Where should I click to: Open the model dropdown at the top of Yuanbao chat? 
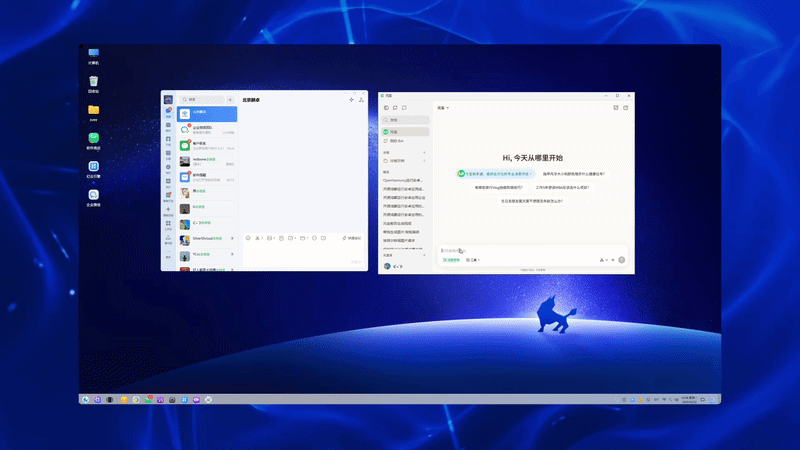click(x=443, y=108)
